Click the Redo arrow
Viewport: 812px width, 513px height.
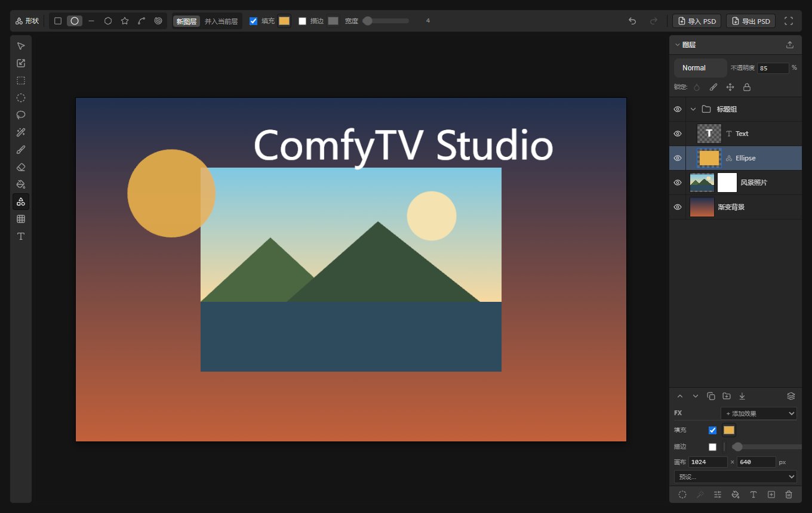[x=654, y=21]
